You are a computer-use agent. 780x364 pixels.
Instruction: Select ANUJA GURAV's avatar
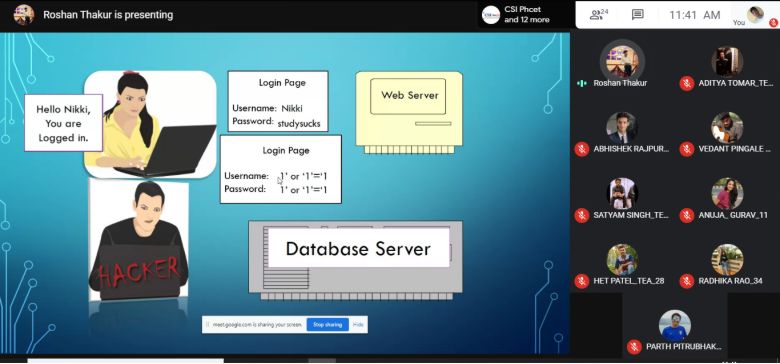pyautogui.click(x=727, y=193)
